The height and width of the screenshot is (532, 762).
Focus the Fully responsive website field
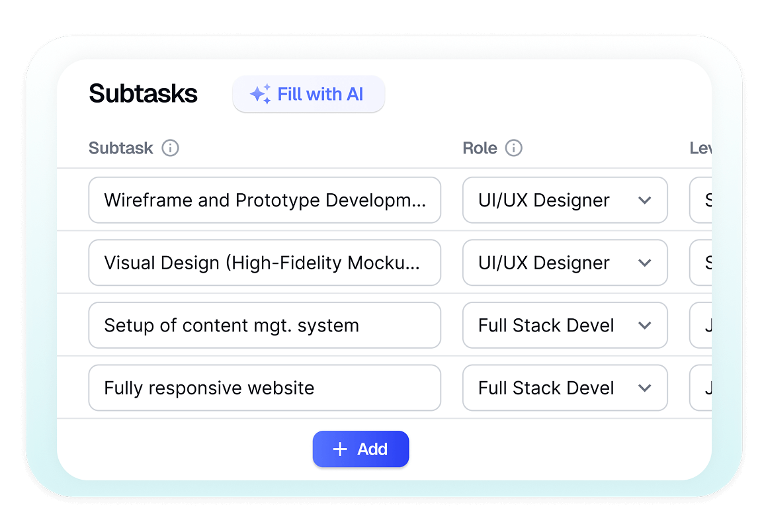click(265, 388)
